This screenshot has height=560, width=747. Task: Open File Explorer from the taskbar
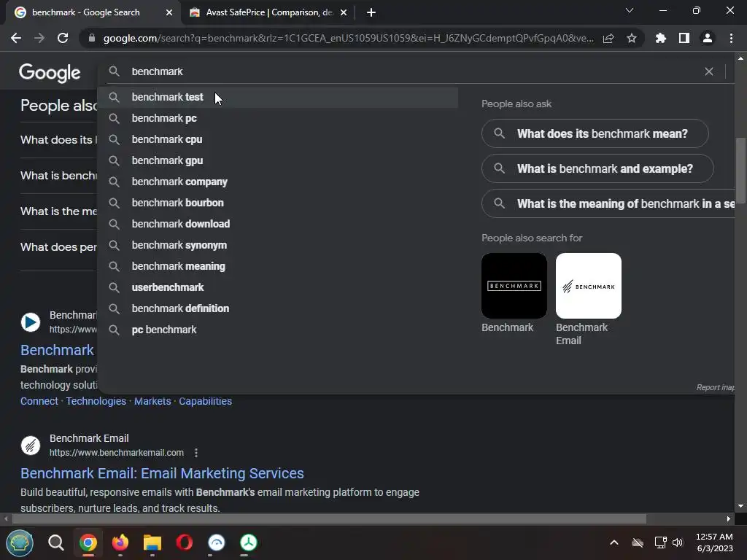click(152, 542)
